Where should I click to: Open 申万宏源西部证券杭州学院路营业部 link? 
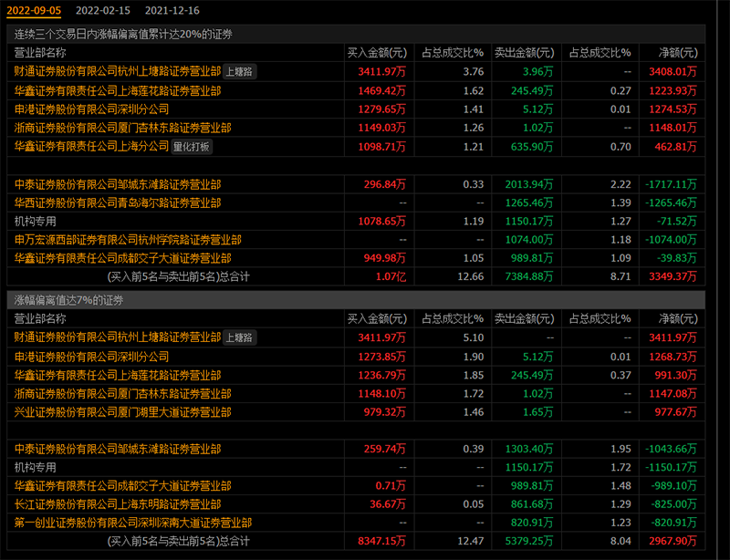(128, 240)
